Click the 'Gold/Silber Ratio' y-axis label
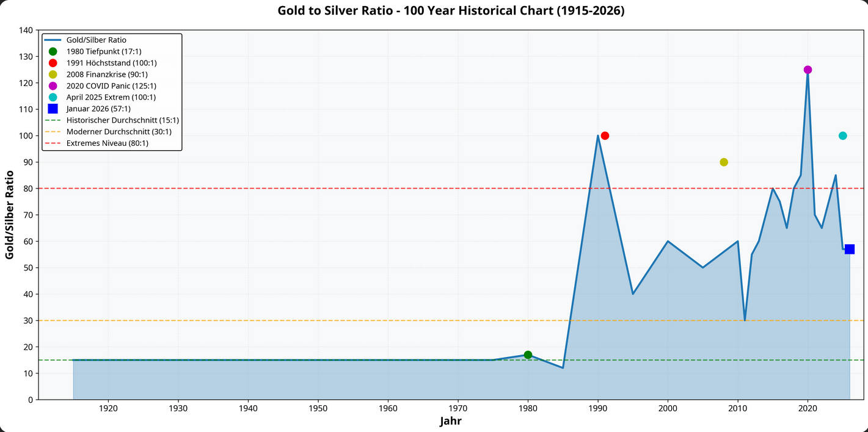The height and width of the screenshot is (432, 868). pos(10,215)
